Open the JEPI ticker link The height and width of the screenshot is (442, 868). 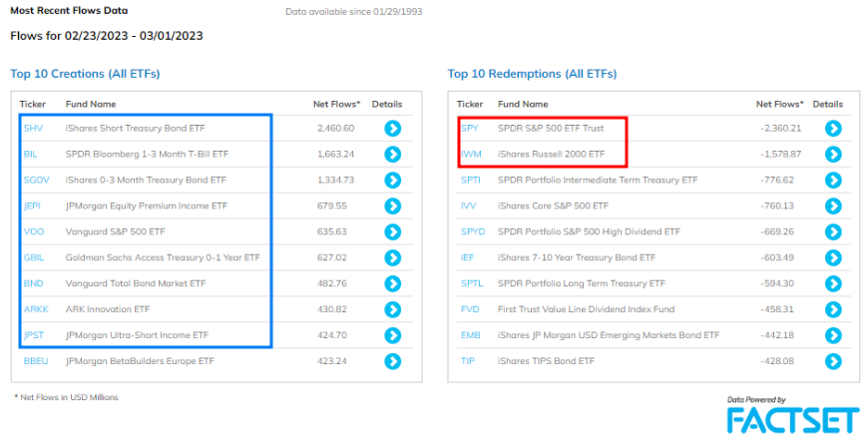32,207
